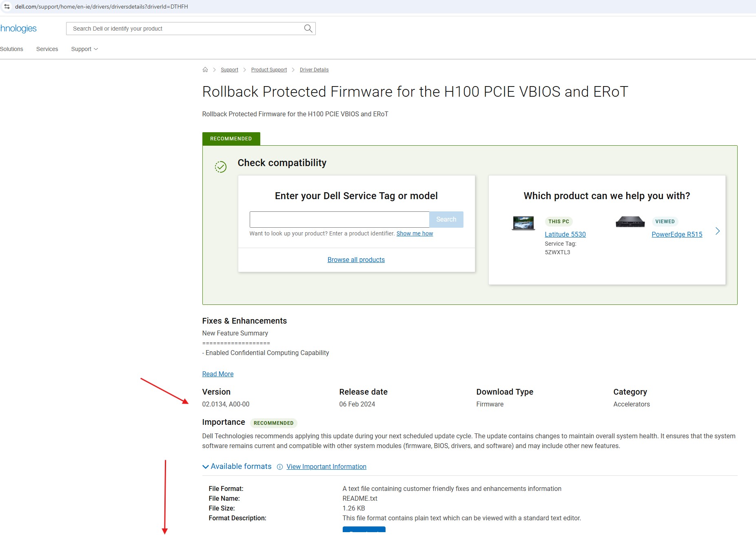
Task: Click the search magnifier icon
Action: pos(307,28)
